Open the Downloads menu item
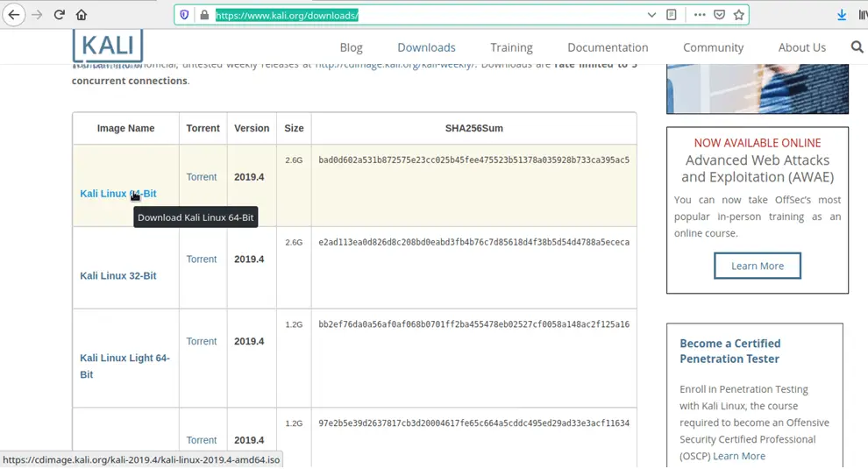The height and width of the screenshot is (469, 868). (x=426, y=47)
